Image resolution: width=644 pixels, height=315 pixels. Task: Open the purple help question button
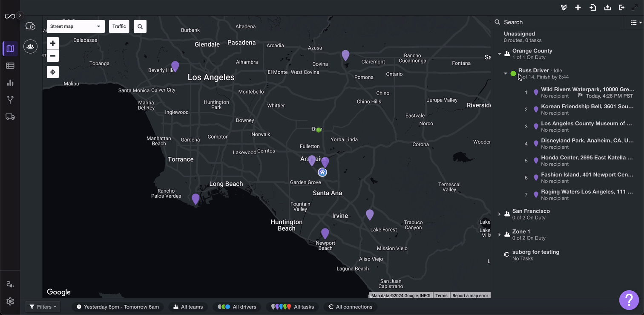pyautogui.click(x=629, y=300)
